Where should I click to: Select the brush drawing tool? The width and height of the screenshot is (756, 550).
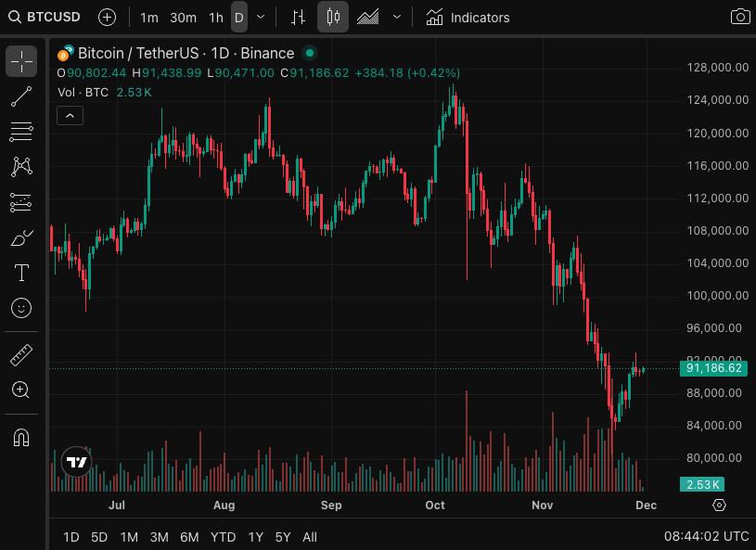21,237
